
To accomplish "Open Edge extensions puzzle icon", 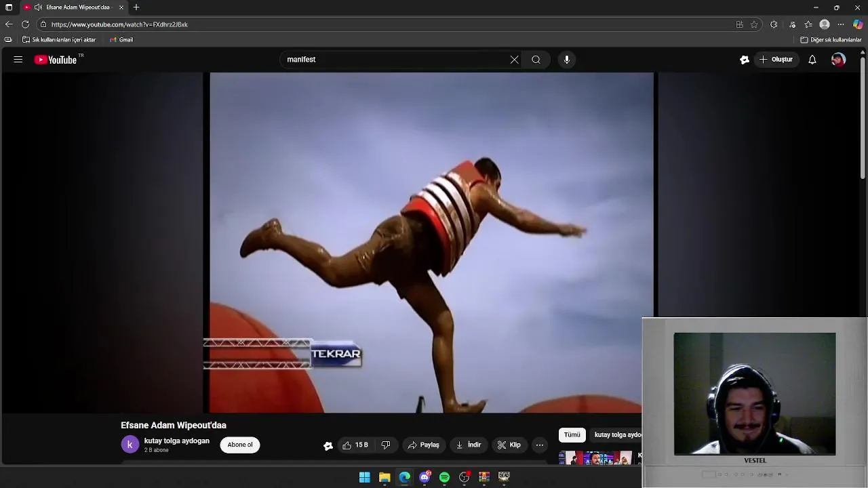I will click(774, 24).
